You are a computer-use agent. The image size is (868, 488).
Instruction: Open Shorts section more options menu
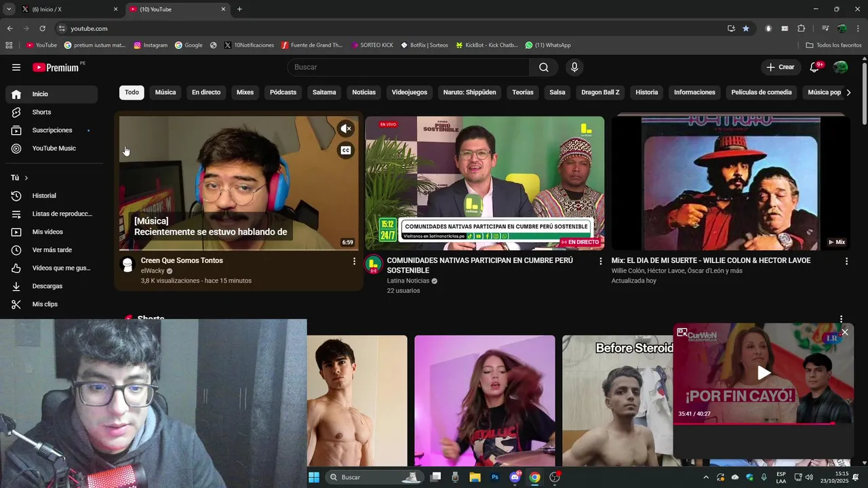pos(841,319)
